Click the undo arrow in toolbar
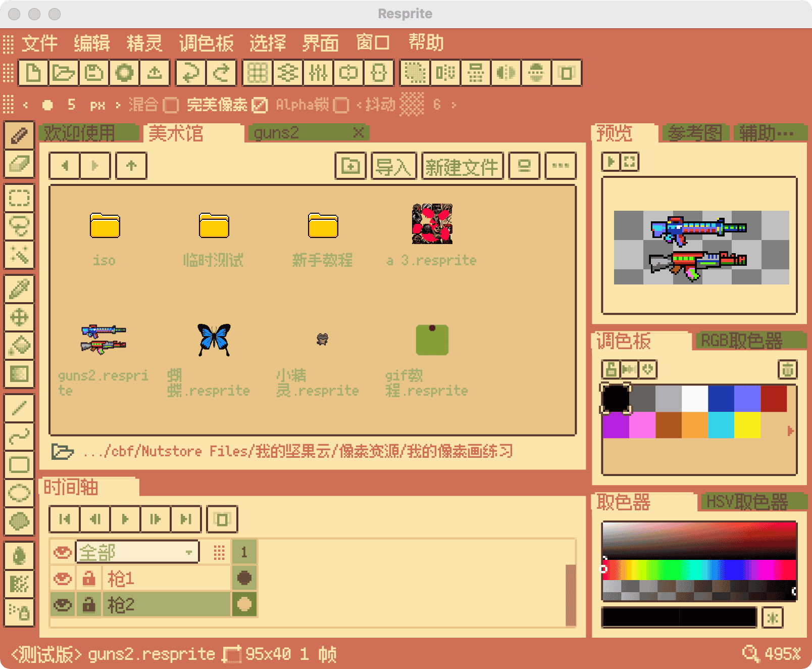The height and width of the screenshot is (669, 812). pos(191,73)
